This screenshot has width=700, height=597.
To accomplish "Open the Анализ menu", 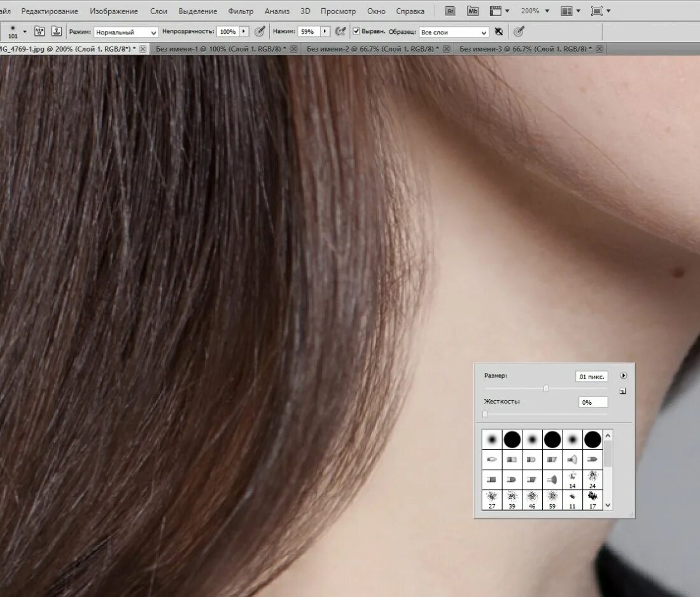I will pos(277,11).
